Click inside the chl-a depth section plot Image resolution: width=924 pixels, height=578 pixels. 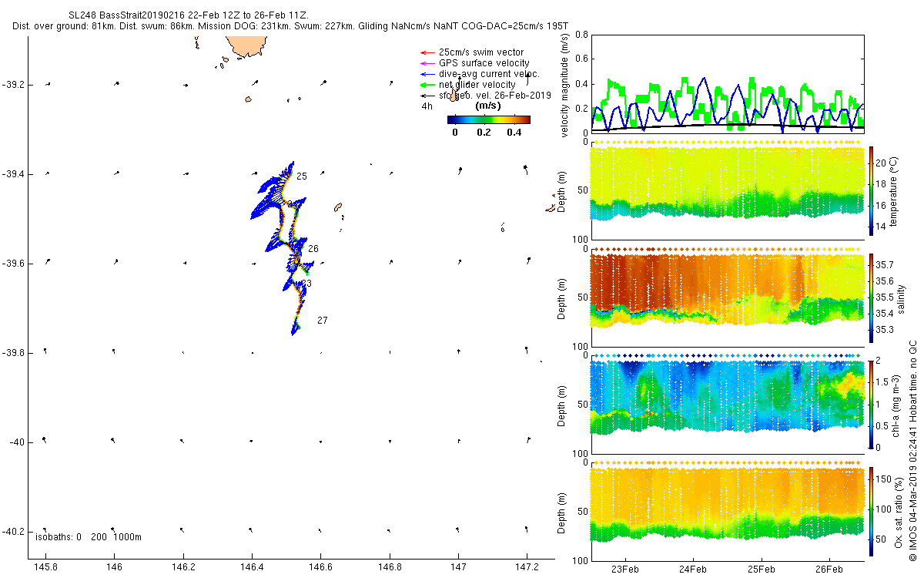tap(727, 404)
